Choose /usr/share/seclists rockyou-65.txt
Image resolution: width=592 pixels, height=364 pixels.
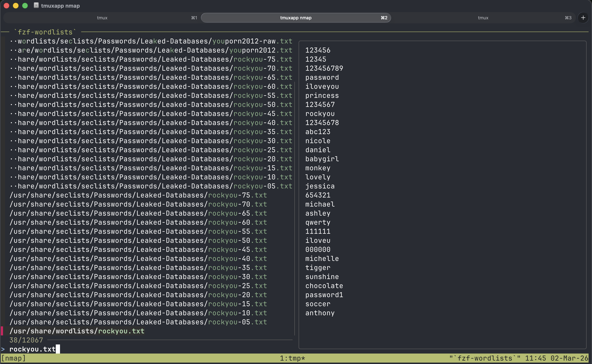138,214
